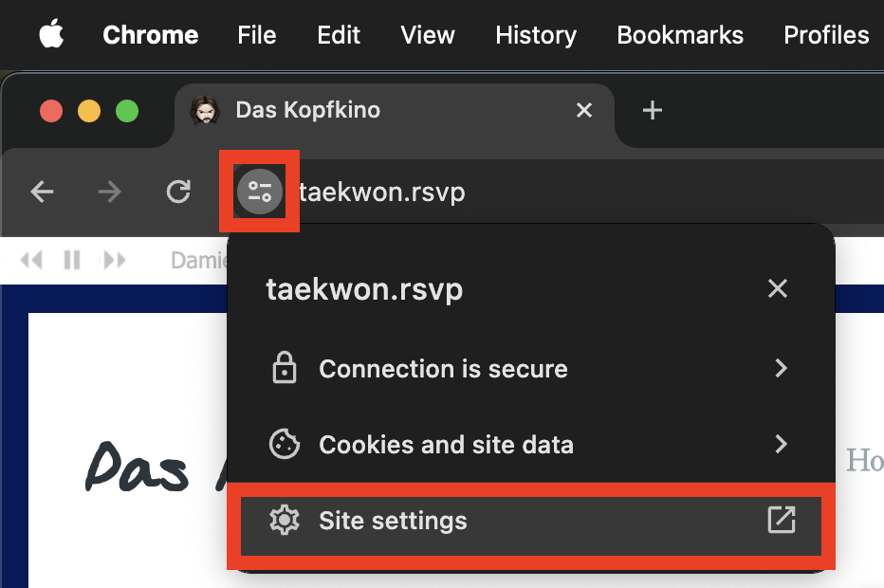
Task: Click the forward navigation arrow
Action: (109, 192)
